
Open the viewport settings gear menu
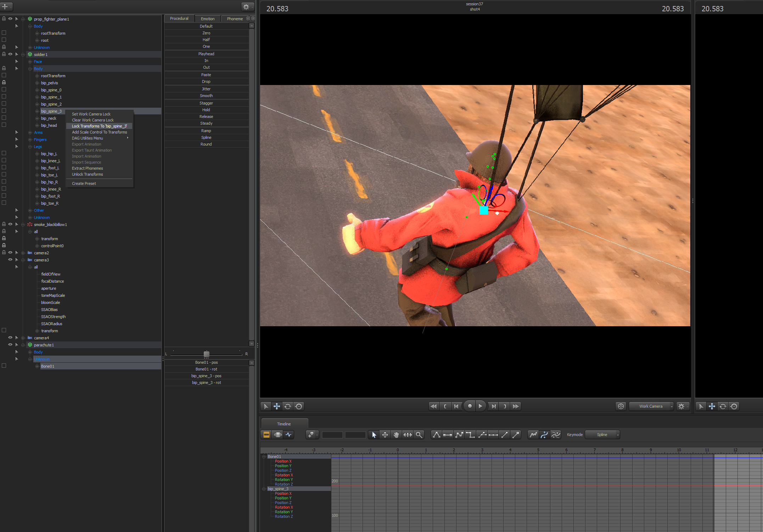[682, 406]
